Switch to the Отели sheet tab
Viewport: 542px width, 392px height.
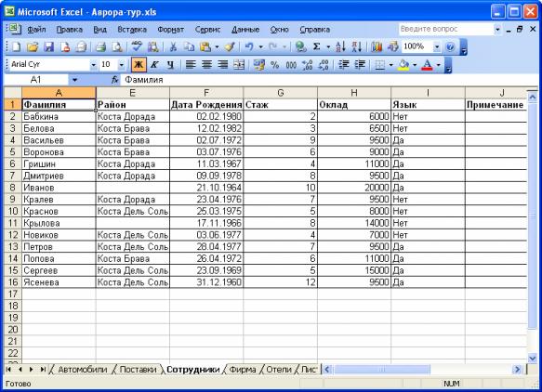(279, 370)
